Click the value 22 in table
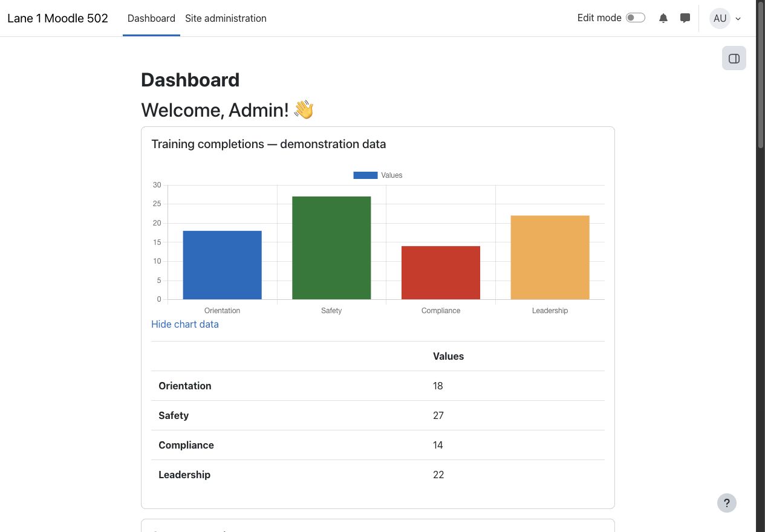The image size is (765, 532). [438, 475]
